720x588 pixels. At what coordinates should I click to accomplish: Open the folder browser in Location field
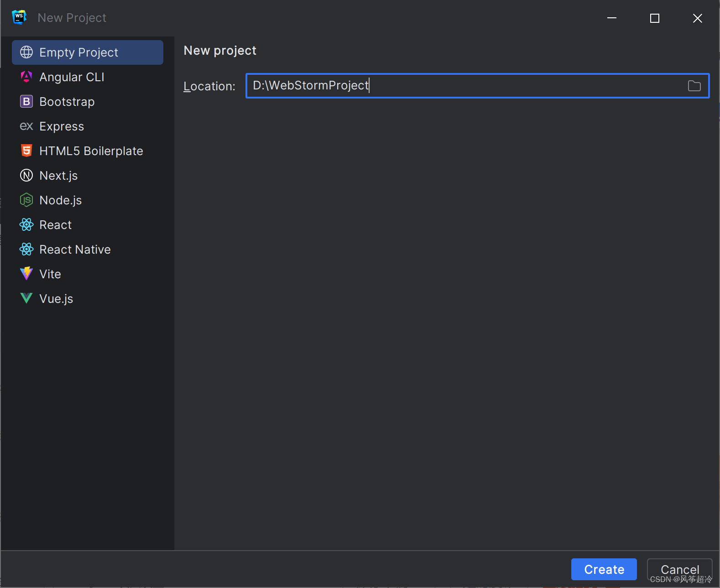(x=694, y=86)
